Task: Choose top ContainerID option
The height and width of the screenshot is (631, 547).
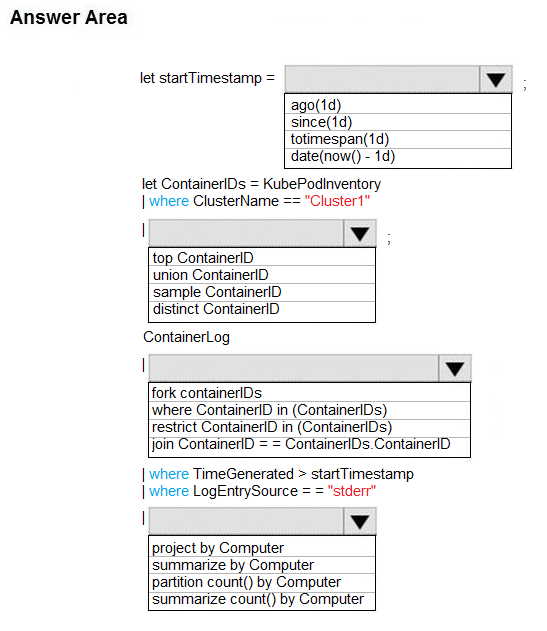Action: pyautogui.click(x=262, y=258)
